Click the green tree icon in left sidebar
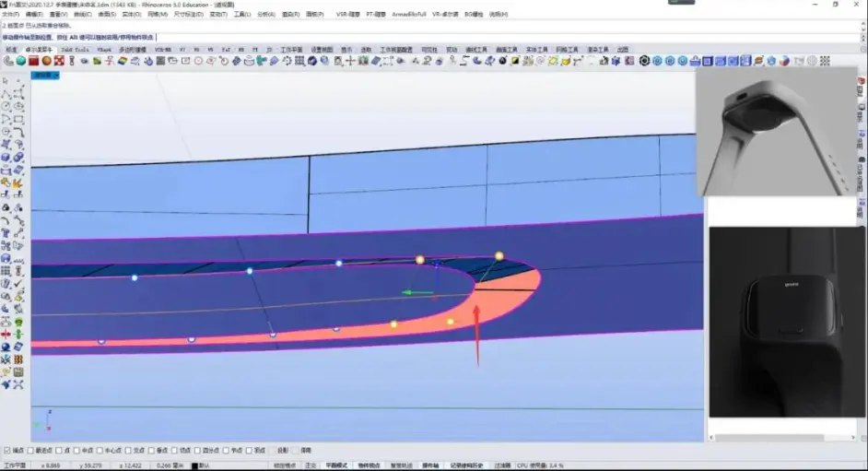Screen dimensions: 868x471 [x=18, y=322]
